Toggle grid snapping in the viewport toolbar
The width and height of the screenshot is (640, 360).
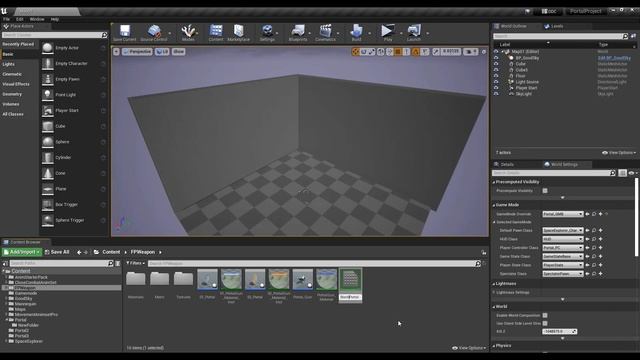tap(398, 52)
